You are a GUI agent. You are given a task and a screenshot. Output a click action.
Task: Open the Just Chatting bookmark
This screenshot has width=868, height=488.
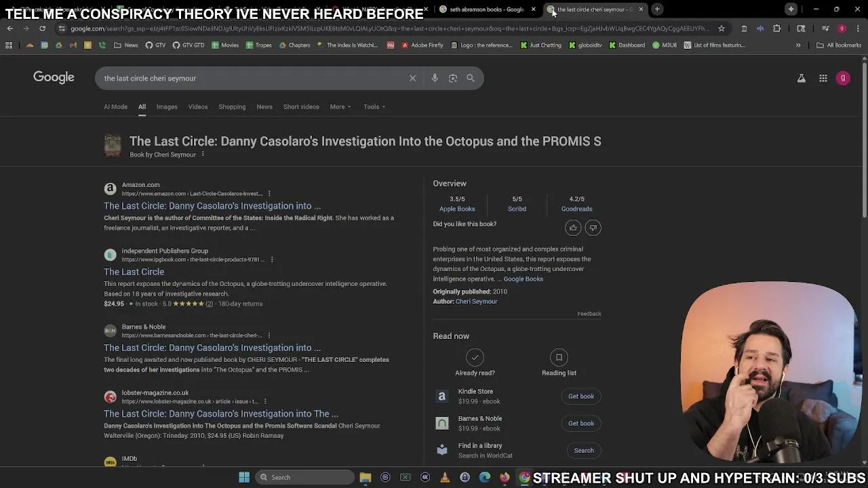point(541,45)
